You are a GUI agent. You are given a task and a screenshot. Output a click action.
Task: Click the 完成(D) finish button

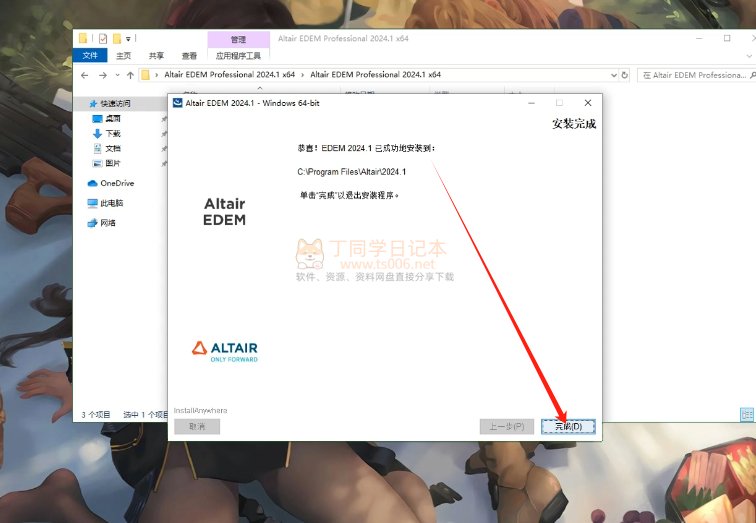point(568,426)
